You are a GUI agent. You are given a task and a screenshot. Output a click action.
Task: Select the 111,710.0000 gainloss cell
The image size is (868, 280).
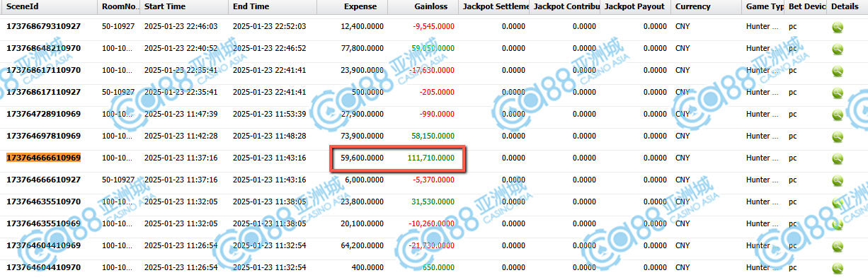[431, 158]
